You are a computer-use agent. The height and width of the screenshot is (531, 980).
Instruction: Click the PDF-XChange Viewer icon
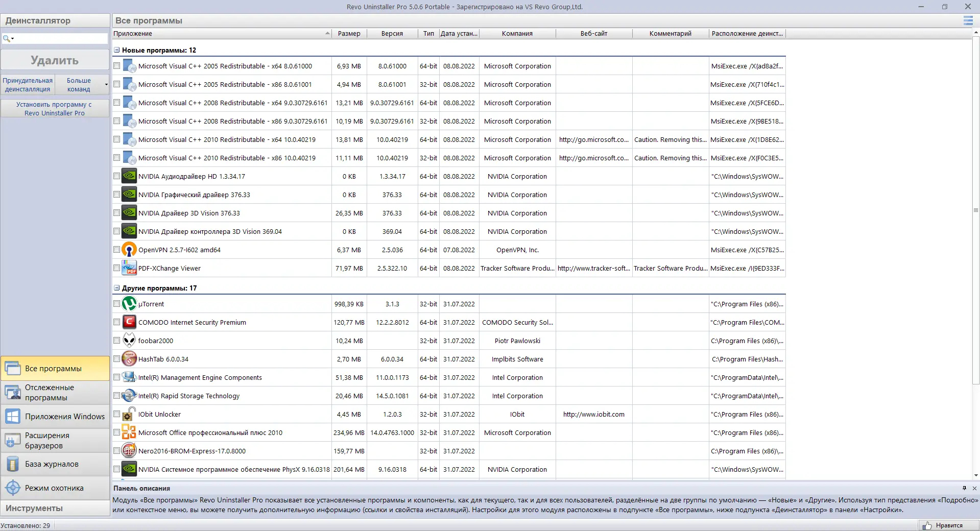(x=129, y=268)
